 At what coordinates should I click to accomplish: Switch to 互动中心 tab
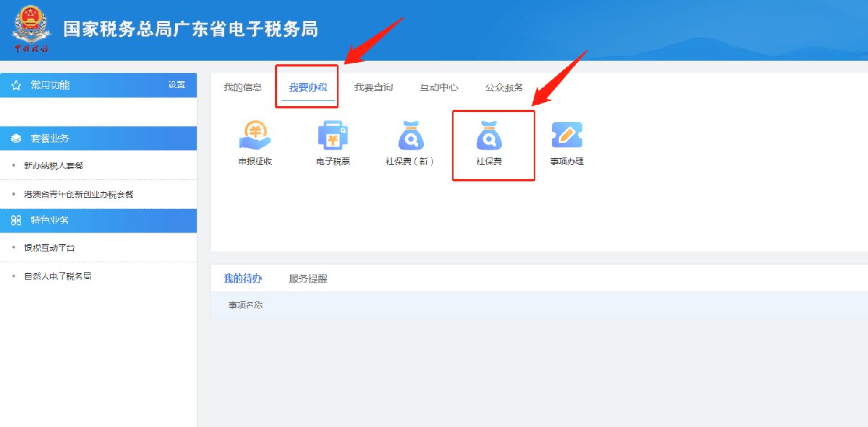[x=439, y=87]
